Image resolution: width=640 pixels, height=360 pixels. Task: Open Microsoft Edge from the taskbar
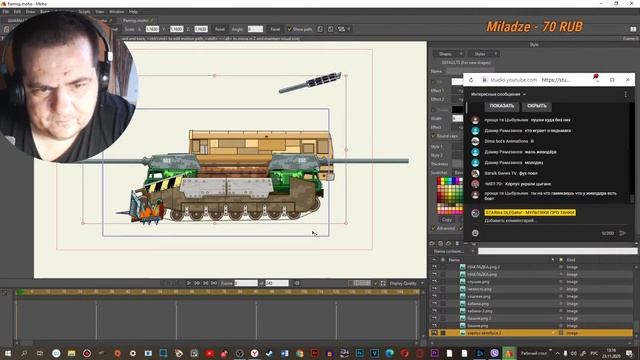point(389,353)
